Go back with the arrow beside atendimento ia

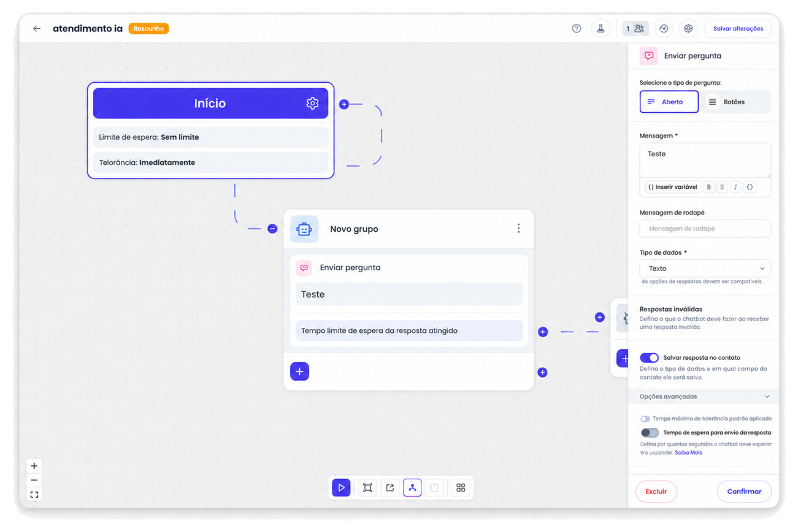click(37, 29)
